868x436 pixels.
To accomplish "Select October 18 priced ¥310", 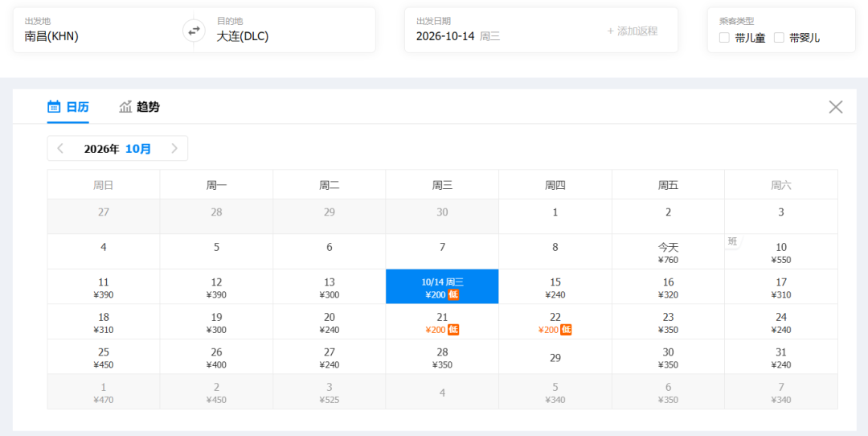I will [x=104, y=322].
